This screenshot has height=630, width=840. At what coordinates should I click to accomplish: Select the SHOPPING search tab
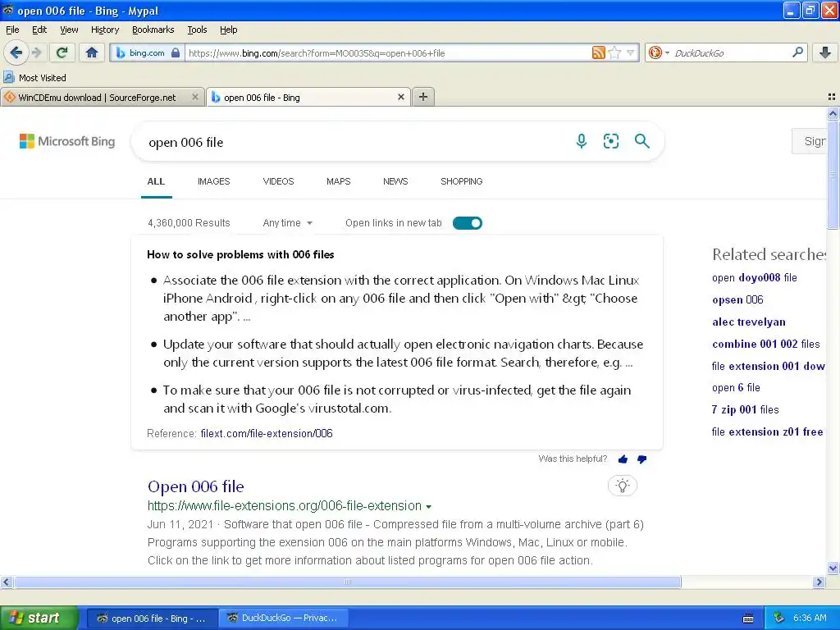pyautogui.click(x=461, y=181)
